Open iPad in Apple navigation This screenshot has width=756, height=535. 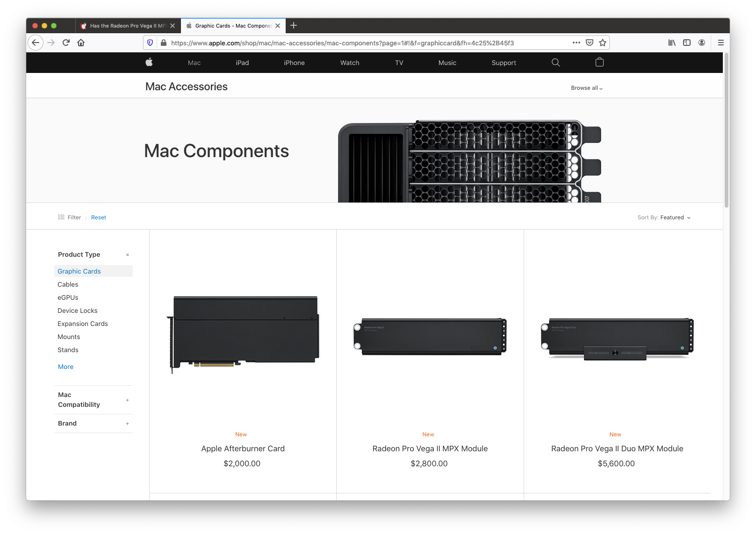click(242, 63)
